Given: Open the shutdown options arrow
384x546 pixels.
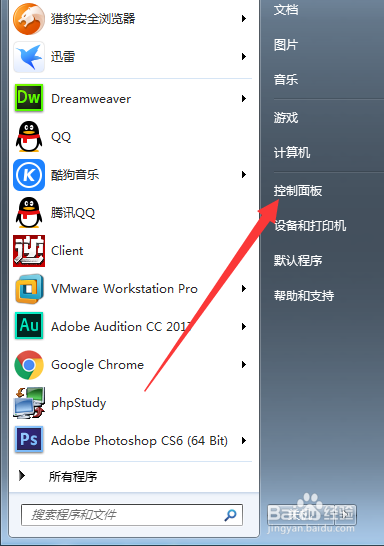Looking at the screenshot, I should pos(345,514).
